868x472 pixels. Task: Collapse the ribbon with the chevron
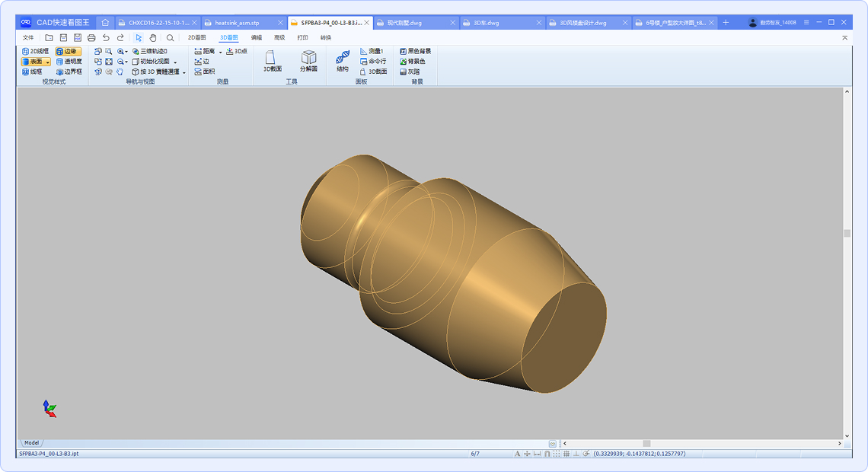[844, 37]
